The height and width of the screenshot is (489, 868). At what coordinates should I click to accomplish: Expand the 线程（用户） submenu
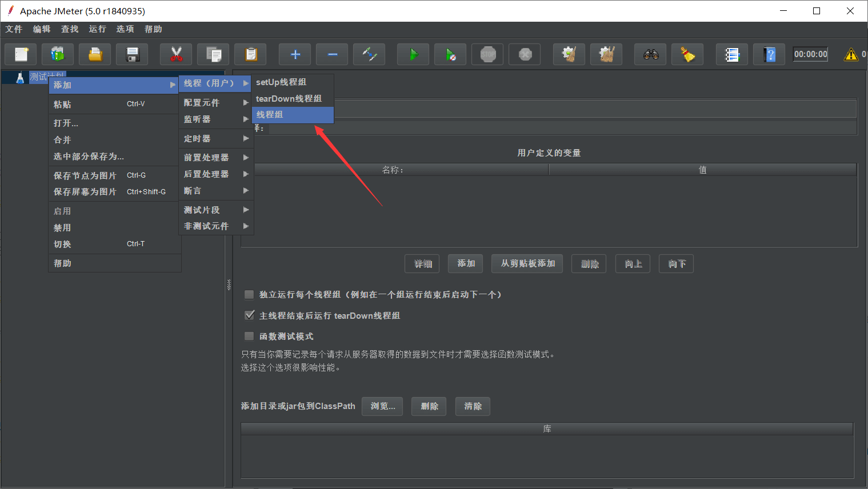[216, 83]
